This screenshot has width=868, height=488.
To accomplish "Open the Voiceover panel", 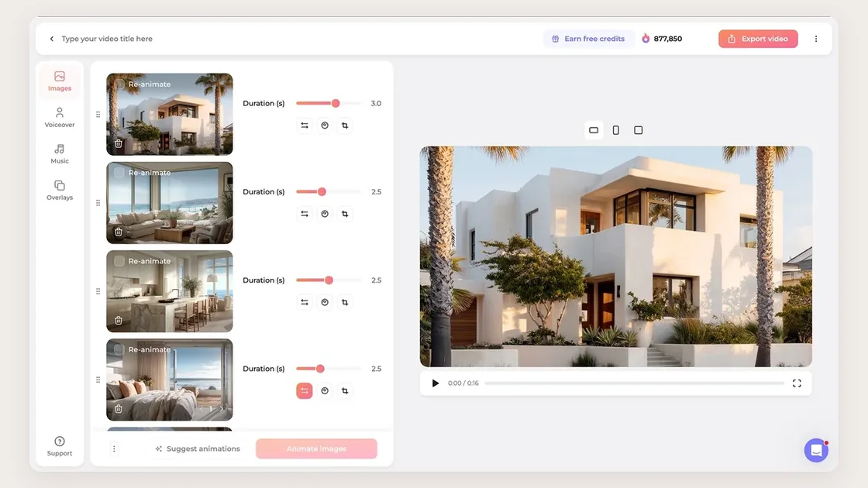I will pos(59,117).
